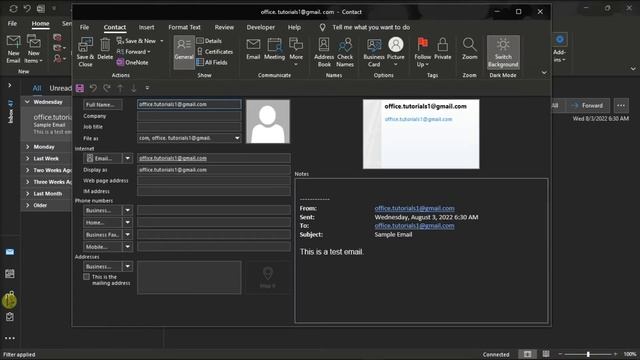Click Save in quick access toolbar
The width and height of the screenshot is (640, 360).
tap(80, 88)
